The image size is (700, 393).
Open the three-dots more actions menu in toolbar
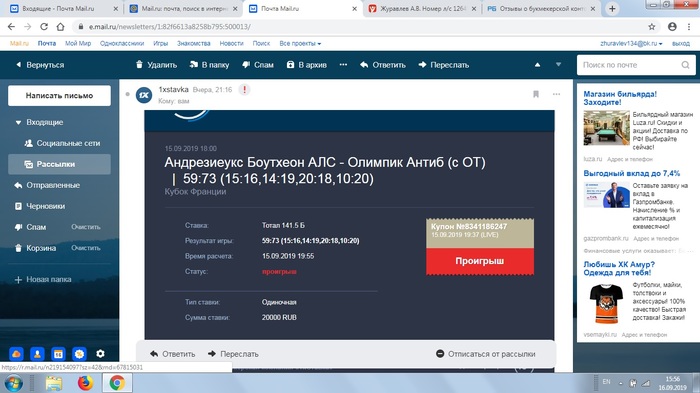(x=343, y=65)
